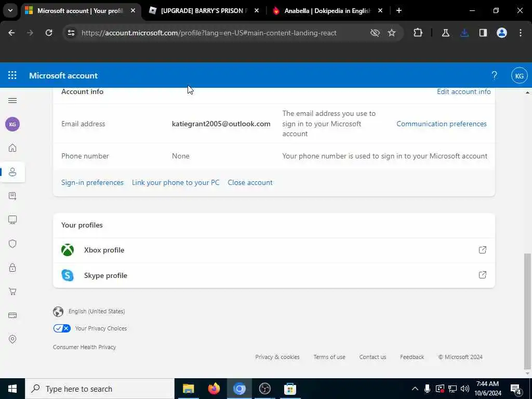Open Microsoft Store from taskbar
The width and height of the screenshot is (532, 399).
tap(290, 389)
